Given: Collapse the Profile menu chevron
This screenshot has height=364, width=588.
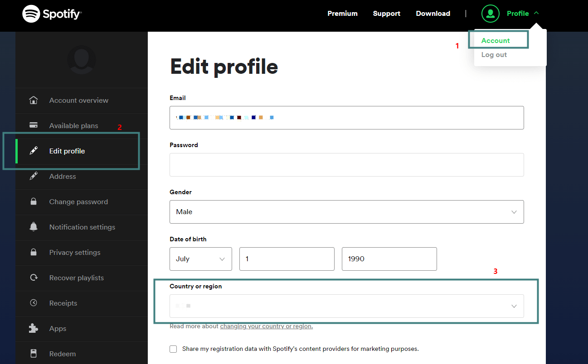Looking at the screenshot, I should [x=537, y=13].
